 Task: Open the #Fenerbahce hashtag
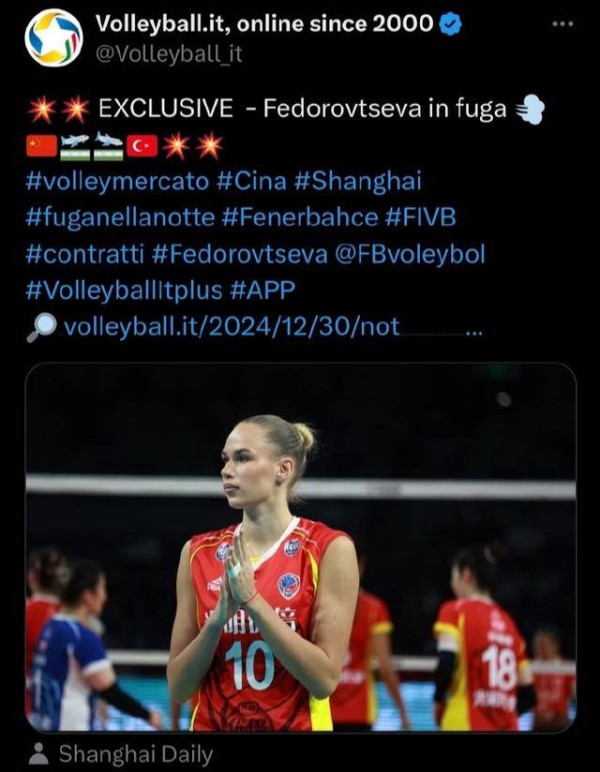pos(300,218)
